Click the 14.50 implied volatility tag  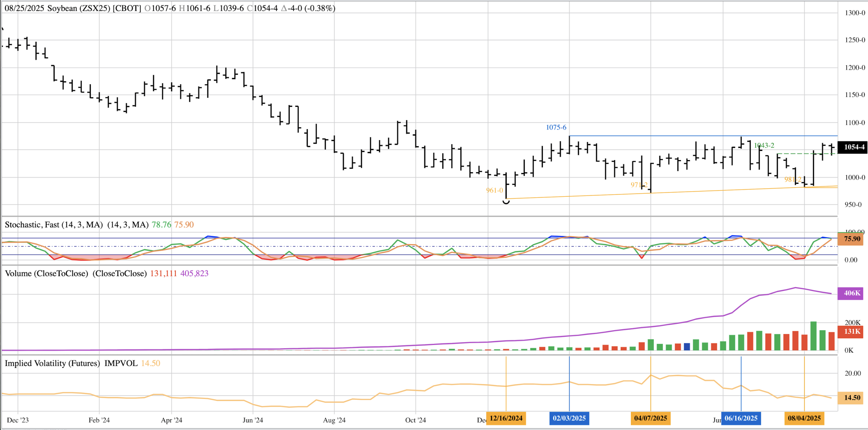(x=852, y=397)
